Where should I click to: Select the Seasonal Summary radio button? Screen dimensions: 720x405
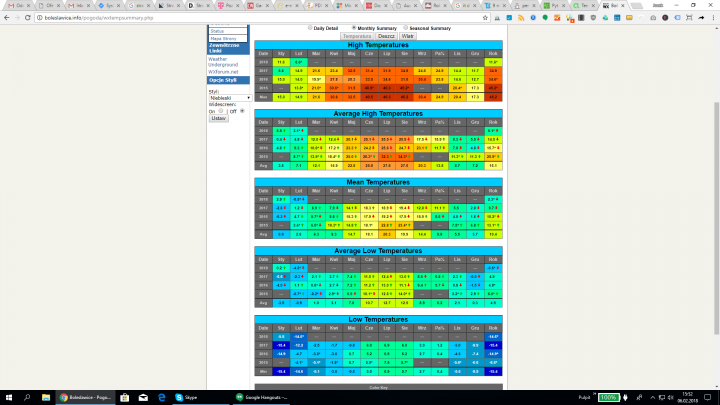pos(407,27)
